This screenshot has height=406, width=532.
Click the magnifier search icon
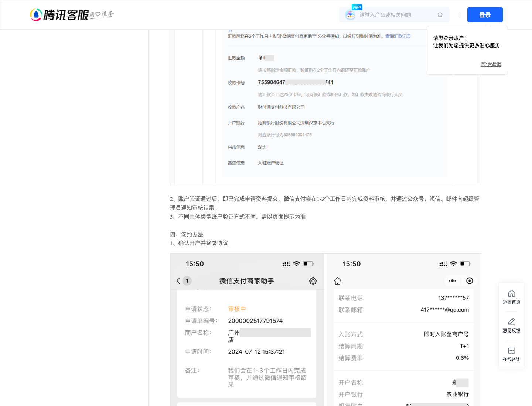click(x=440, y=15)
